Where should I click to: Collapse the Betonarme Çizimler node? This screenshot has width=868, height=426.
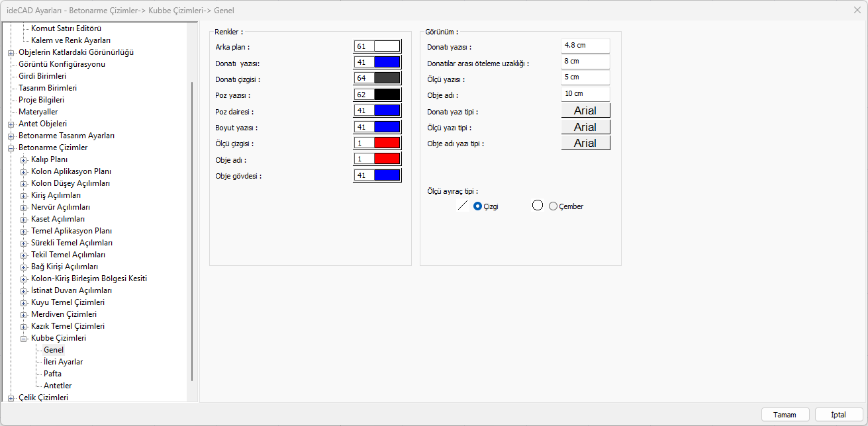11,148
